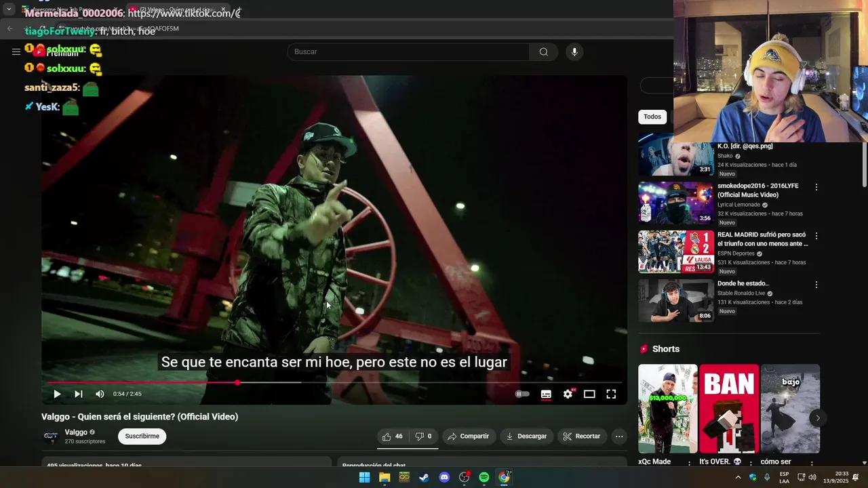Go back with browser back arrow

click(x=9, y=28)
